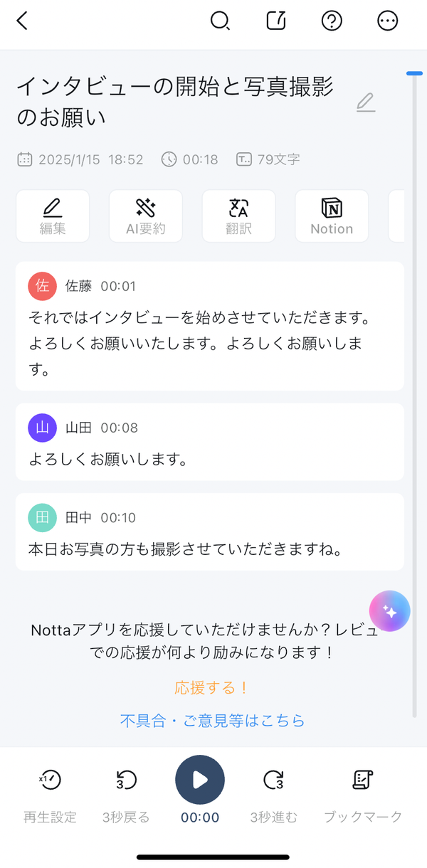Open the more options ellipsis menu
Image resolution: width=427 pixels, height=868 pixels.
pos(387,21)
